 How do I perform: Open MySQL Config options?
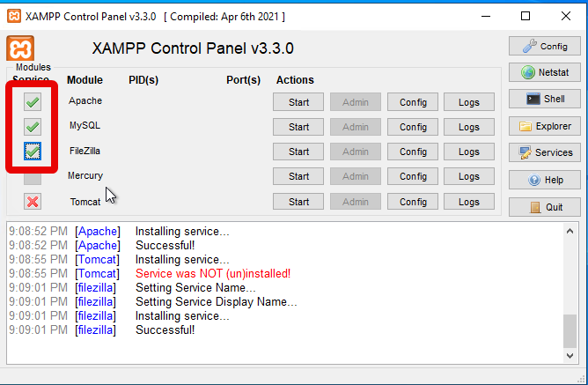pyautogui.click(x=413, y=127)
